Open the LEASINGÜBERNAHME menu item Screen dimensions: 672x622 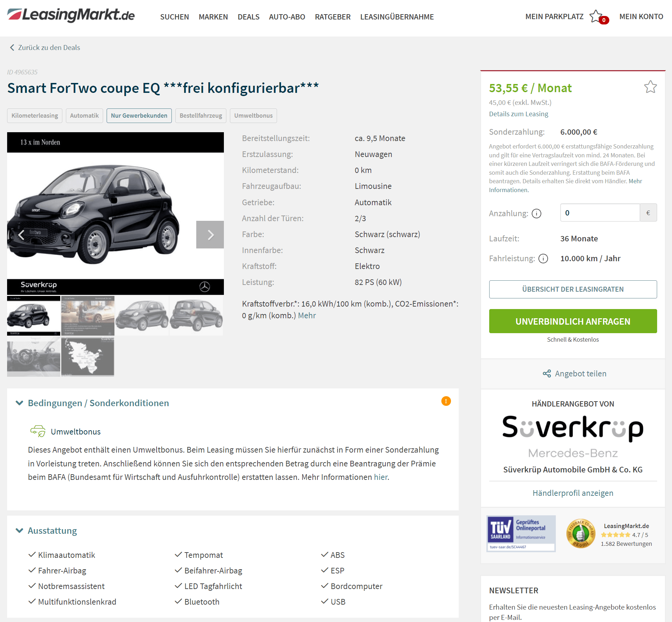[397, 17]
